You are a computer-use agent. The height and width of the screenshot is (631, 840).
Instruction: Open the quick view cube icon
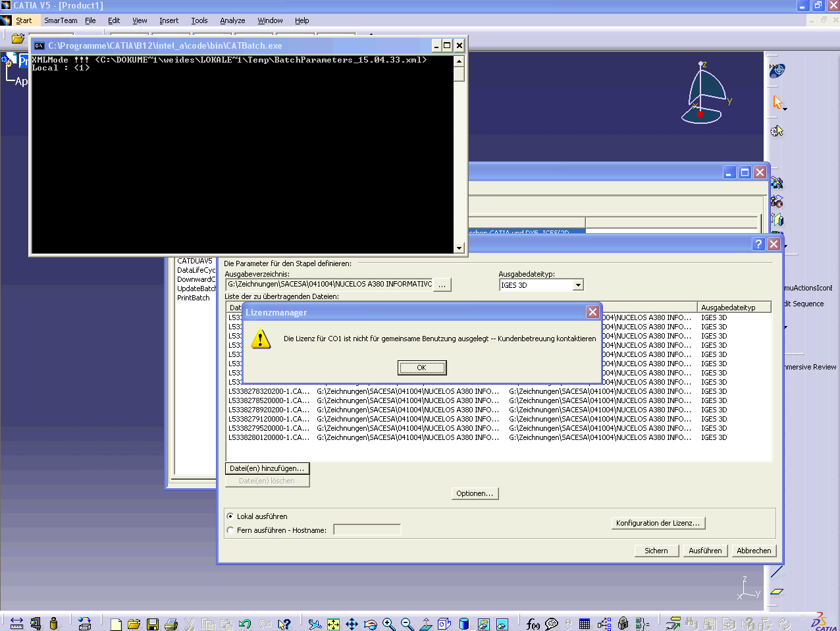coord(444,624)
